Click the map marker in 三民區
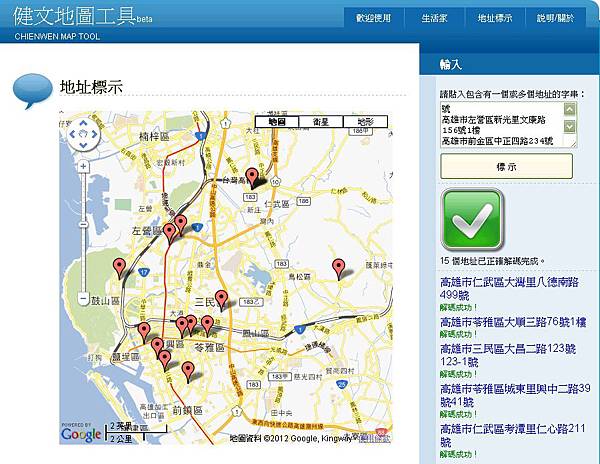 221,301
